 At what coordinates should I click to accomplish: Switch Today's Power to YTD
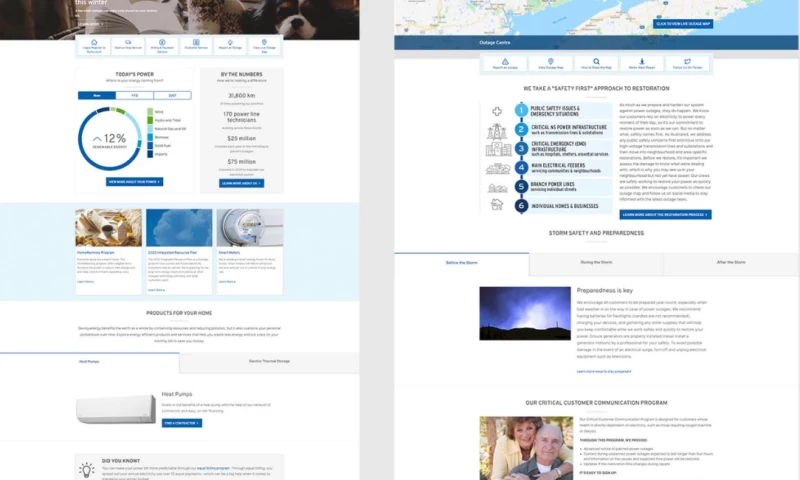pyautogui.click(x=135, y=95)
